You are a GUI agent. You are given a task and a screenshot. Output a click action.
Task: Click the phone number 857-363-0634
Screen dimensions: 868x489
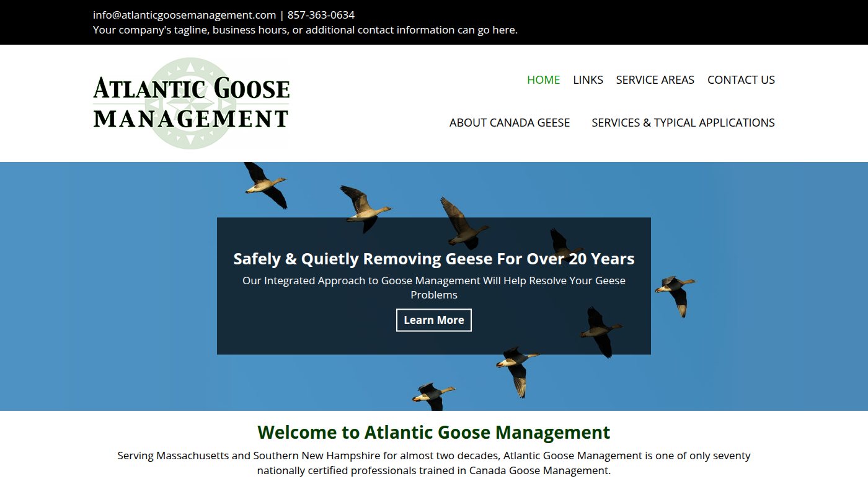tap(321, 15)
